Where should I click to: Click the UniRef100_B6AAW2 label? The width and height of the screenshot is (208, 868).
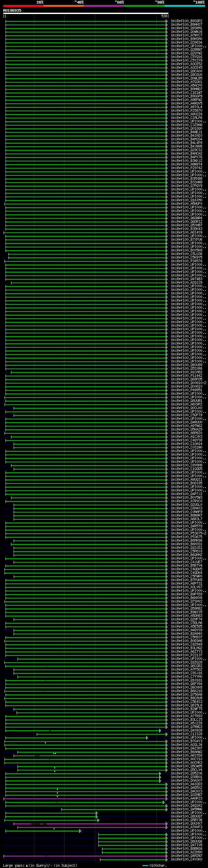(187, 752)
